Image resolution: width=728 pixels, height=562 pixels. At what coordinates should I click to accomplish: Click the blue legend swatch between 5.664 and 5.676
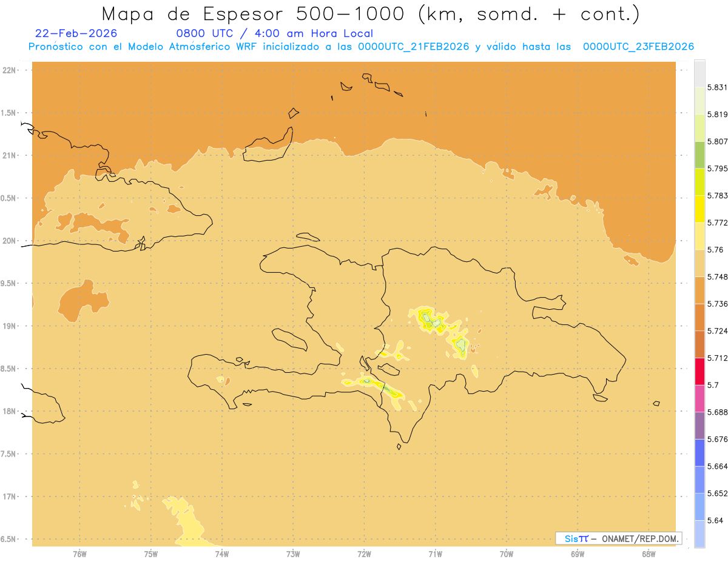(699, 452)
